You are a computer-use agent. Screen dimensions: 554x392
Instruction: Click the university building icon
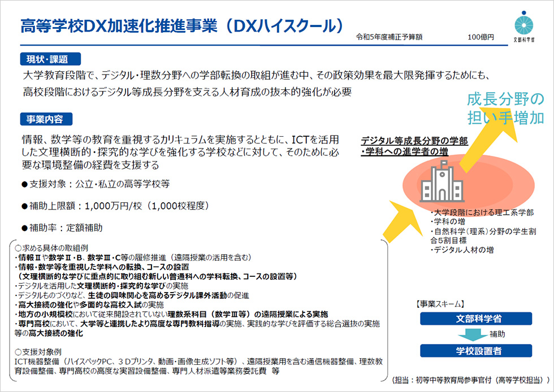point(442,181)
